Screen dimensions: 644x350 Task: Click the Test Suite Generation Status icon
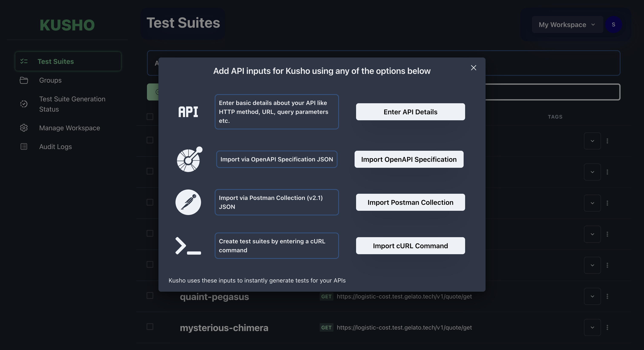(x=24, y=104)
